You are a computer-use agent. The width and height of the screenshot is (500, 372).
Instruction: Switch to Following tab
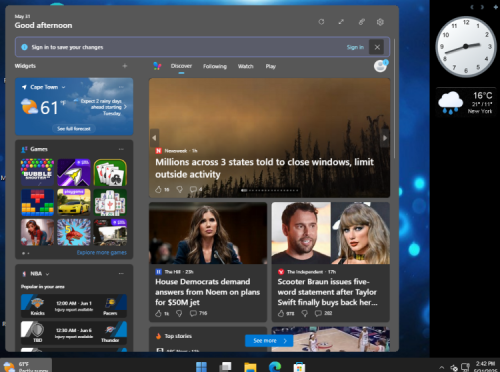[x=215, y=66]
